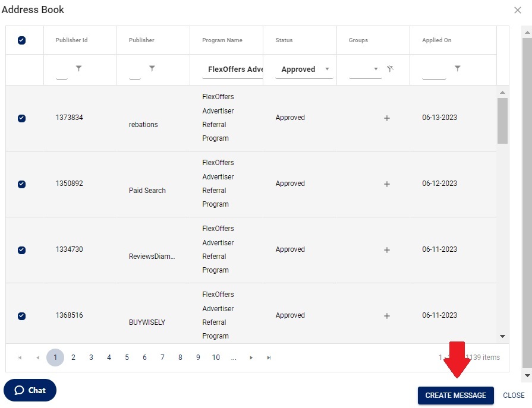The image size is (532, 408).
Task: Uncheck the row for publisher 1373834
Action: tap(22, 118)
